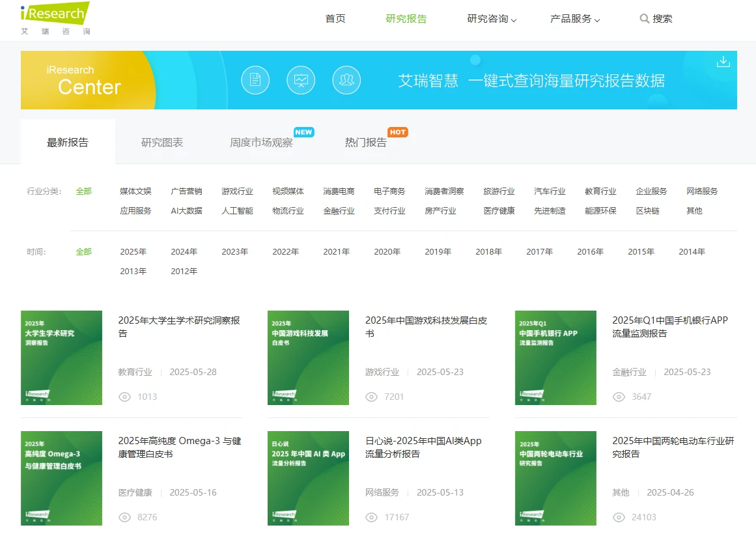The height and width of the screenshot is (534, 756).
Task: Open the site search magnifier icon
Action: point(644,19)
